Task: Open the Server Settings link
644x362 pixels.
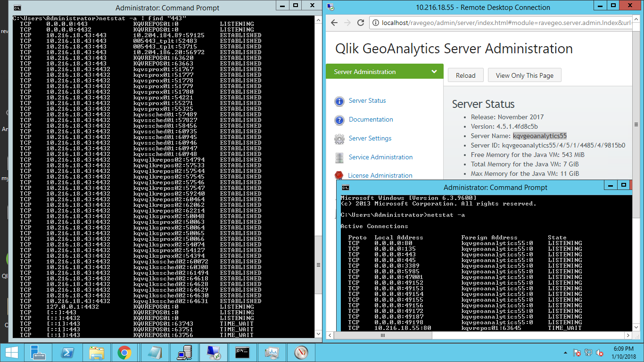Action: (370, 138)
